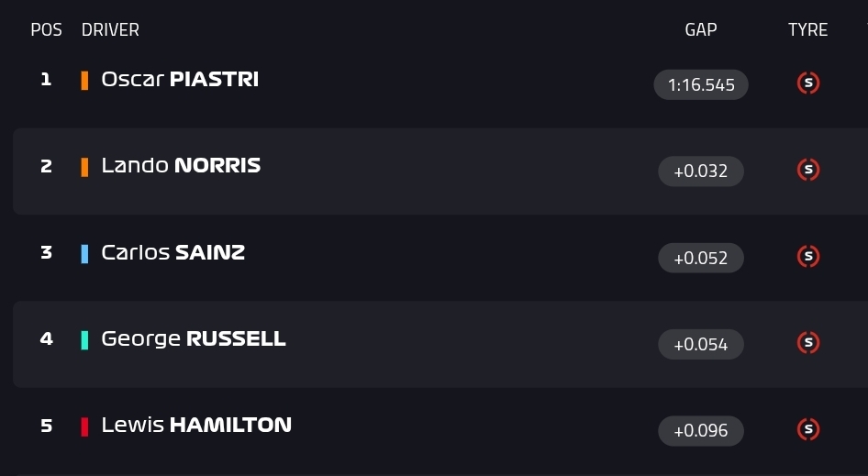
Task: Click teal team color bar beside Russell
Action: tap(84, 340)
